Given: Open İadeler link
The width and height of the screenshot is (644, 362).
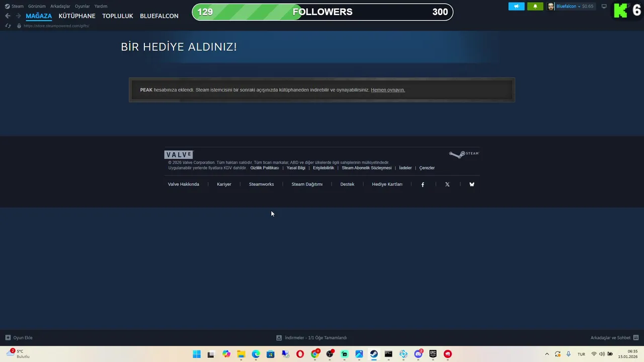Looking at the screenshot, I should tap(405, 168).
